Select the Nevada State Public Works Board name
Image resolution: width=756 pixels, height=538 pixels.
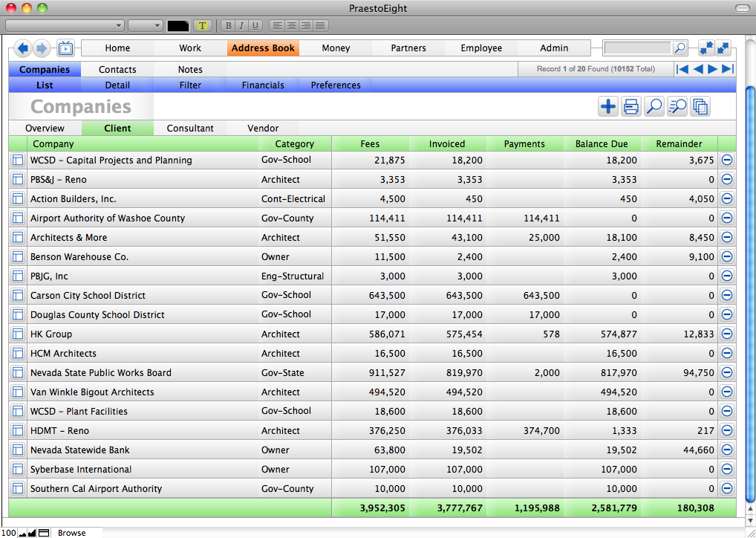[x=101, y=372]
